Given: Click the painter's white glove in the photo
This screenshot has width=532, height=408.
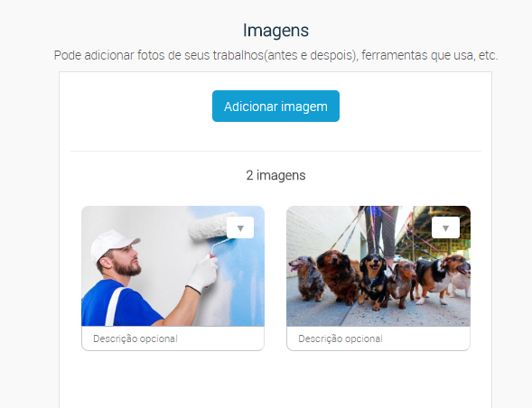Looking at the screenshot, I should coord(202,274).
